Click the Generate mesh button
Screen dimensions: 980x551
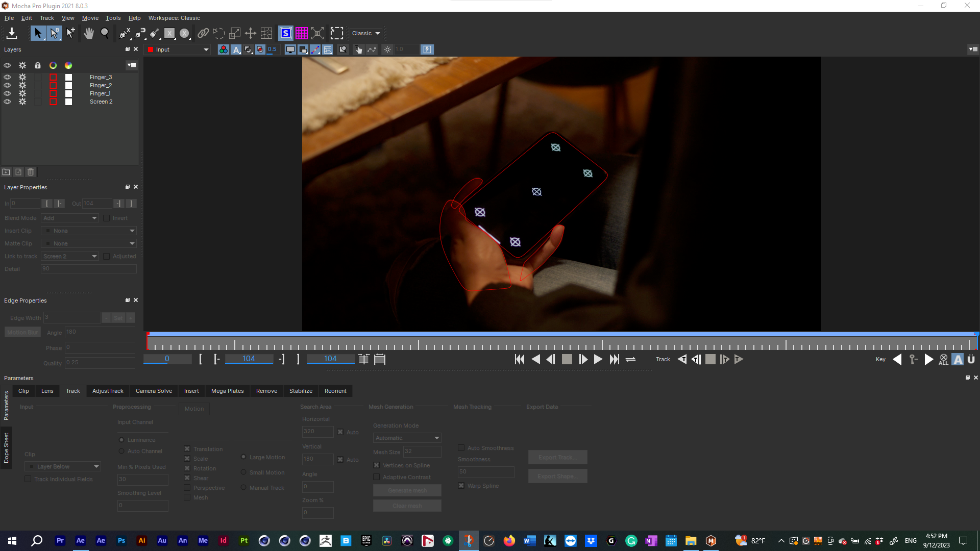point(407,491)
